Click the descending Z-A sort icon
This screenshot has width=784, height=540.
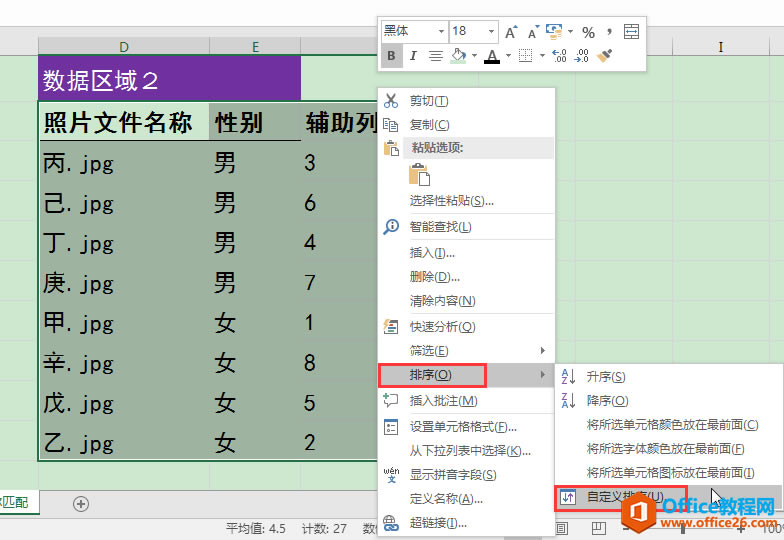tap(568, 400)
